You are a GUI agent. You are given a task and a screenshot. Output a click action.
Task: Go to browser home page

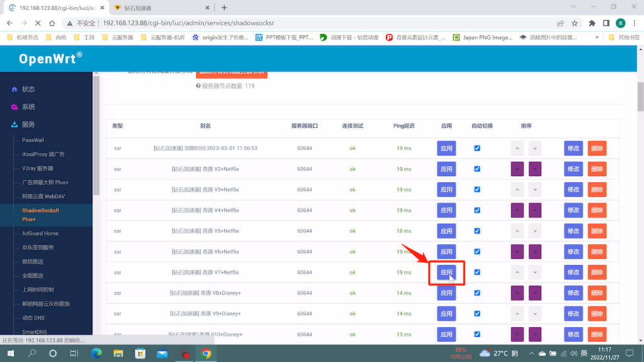click(52, 23)
